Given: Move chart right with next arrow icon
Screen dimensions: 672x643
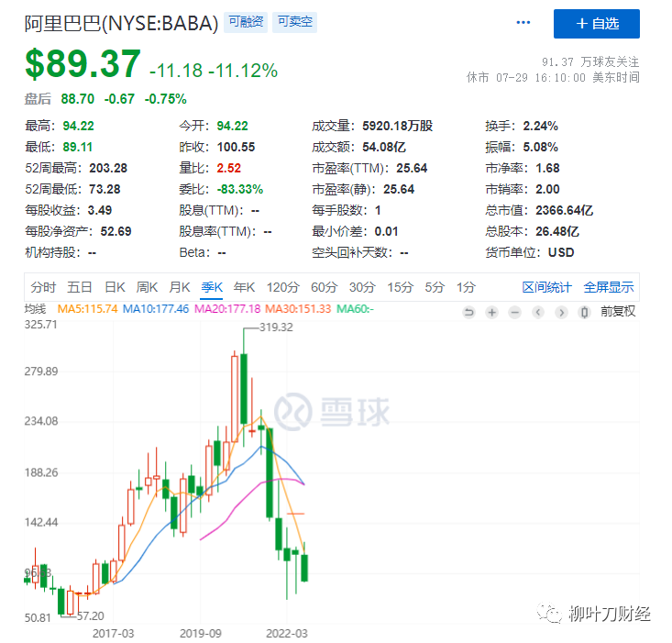Looking at the screenshot, I should pos(561,312).
